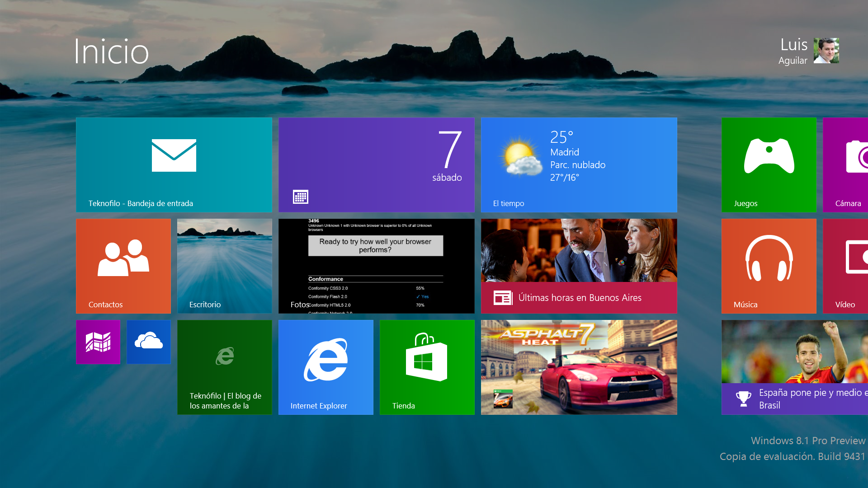Launch the Juegos game controller tile

point(769,165)
